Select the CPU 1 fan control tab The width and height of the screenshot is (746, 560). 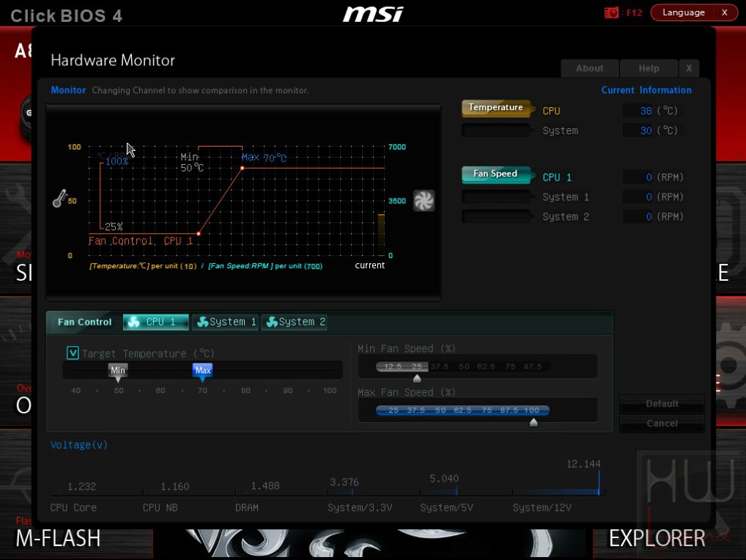(156, 322)
